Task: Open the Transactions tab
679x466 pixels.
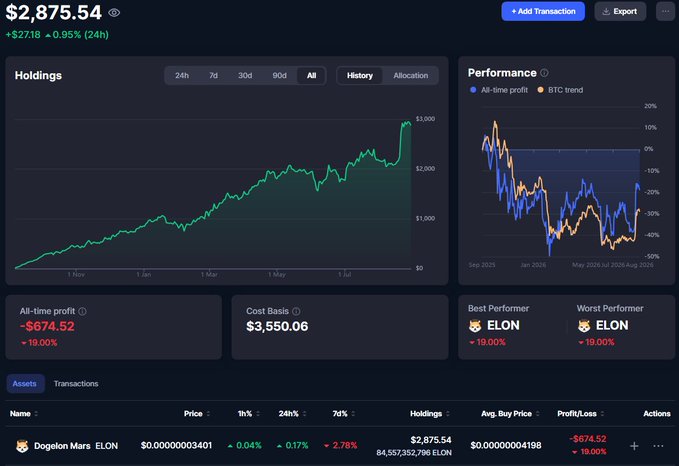Action: click(x=76, y=384)
